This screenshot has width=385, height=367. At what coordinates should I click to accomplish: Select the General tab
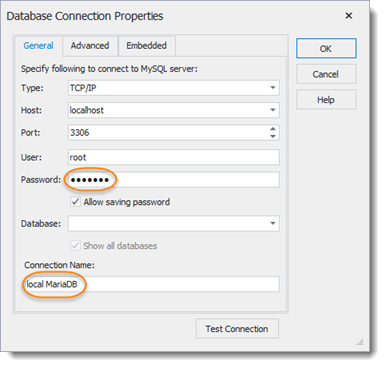38,46
